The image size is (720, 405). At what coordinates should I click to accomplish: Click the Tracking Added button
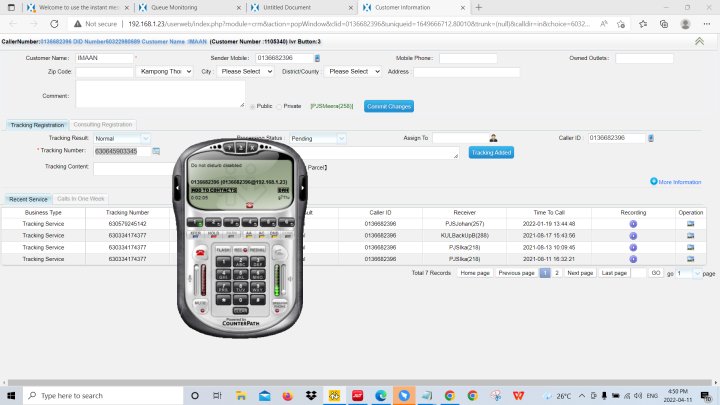[491, 152]
